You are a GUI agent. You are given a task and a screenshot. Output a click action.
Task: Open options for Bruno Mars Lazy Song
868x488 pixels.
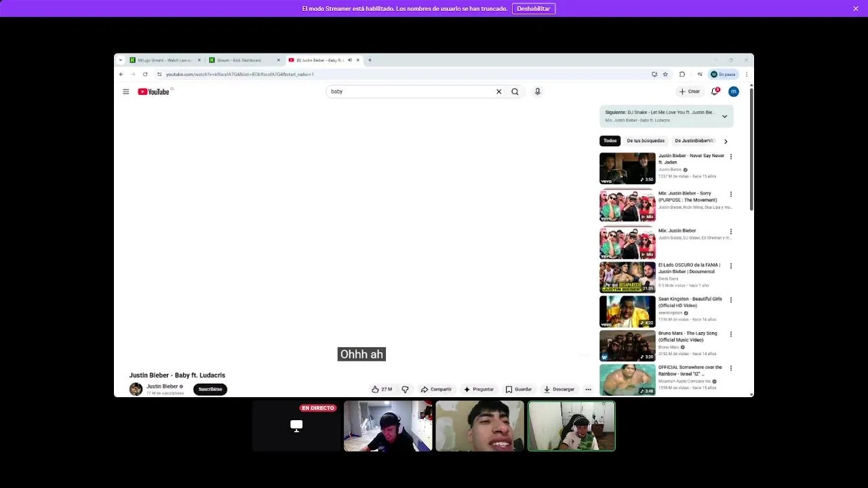tap(730, 334)
